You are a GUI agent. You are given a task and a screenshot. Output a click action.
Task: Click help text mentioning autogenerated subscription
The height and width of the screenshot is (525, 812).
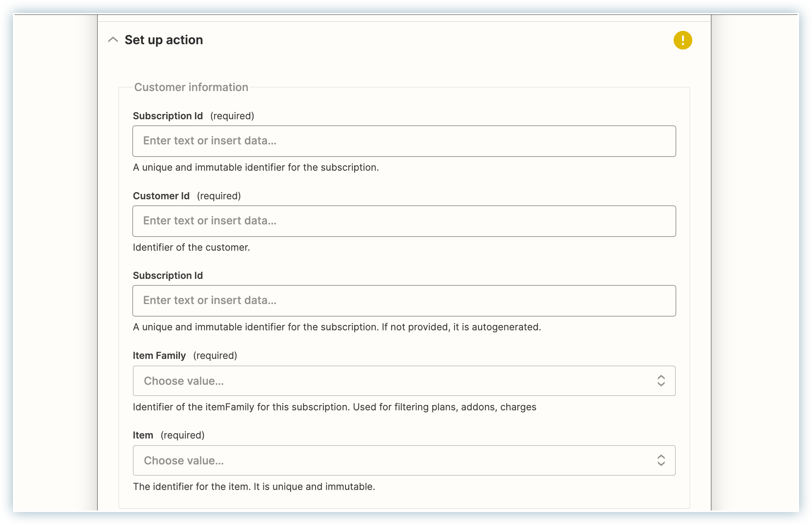point(337,327)
